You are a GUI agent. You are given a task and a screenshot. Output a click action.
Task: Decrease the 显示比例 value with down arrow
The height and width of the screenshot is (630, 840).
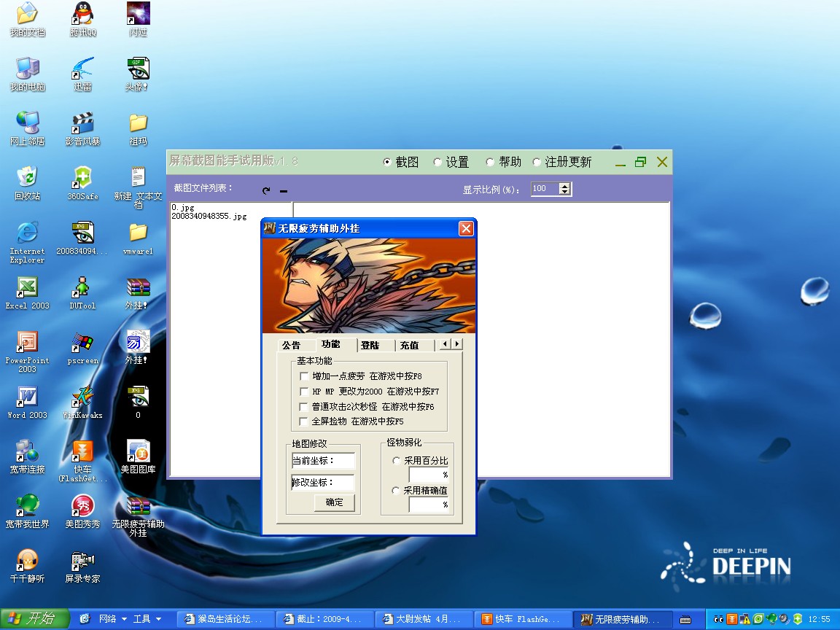tap(564, 192)
